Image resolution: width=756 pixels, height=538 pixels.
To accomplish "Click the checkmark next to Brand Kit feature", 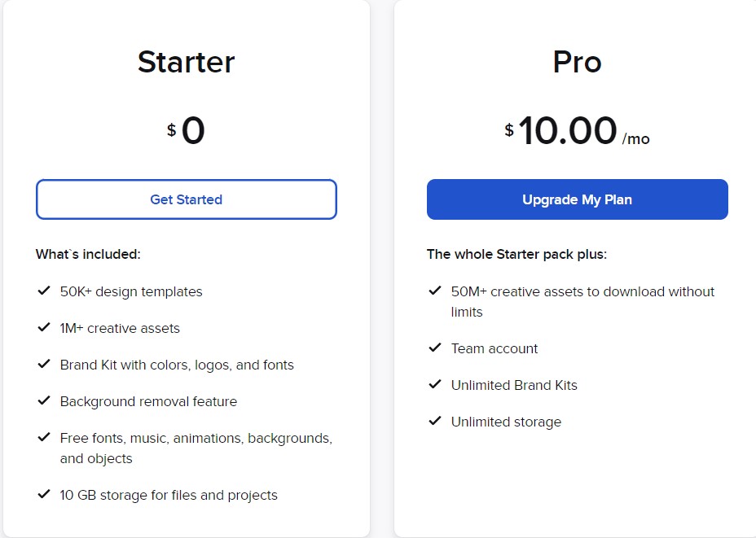I will point(44,365).
